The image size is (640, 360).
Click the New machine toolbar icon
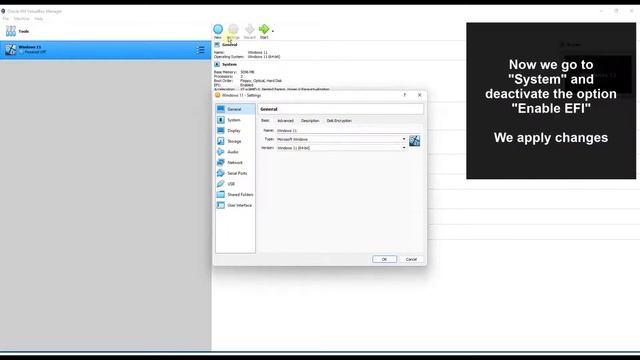(218, 29)
